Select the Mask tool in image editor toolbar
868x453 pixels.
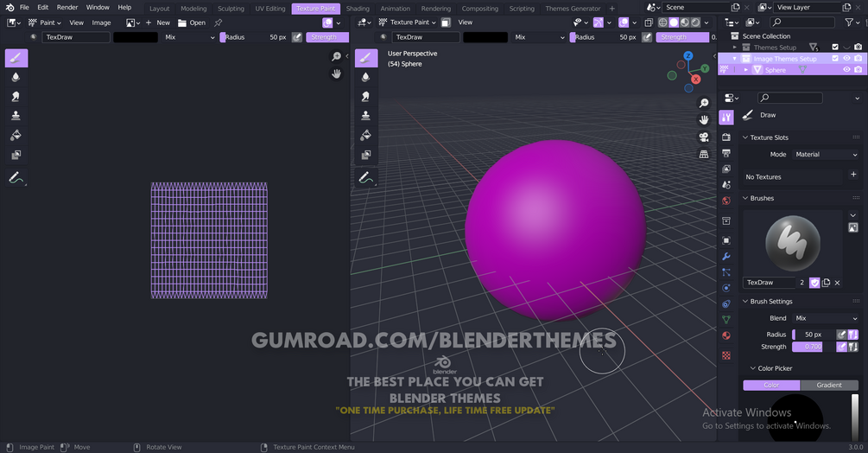point(16,155)
